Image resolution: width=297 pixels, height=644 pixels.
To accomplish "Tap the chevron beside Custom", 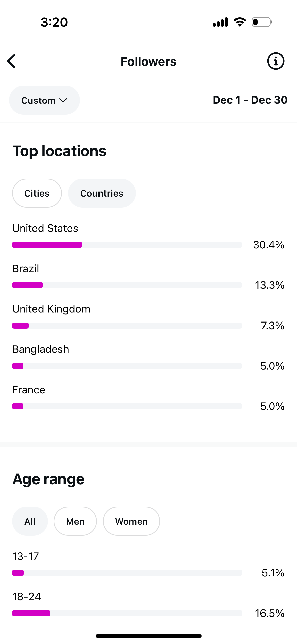I will 63,101.
